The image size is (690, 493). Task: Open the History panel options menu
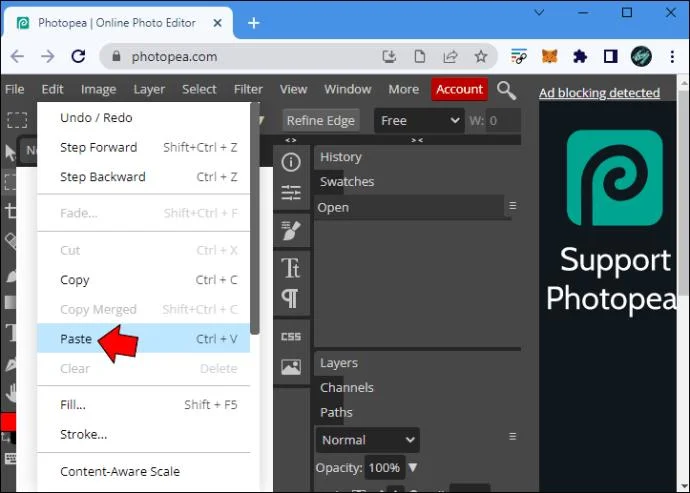[x=513, y=206]
